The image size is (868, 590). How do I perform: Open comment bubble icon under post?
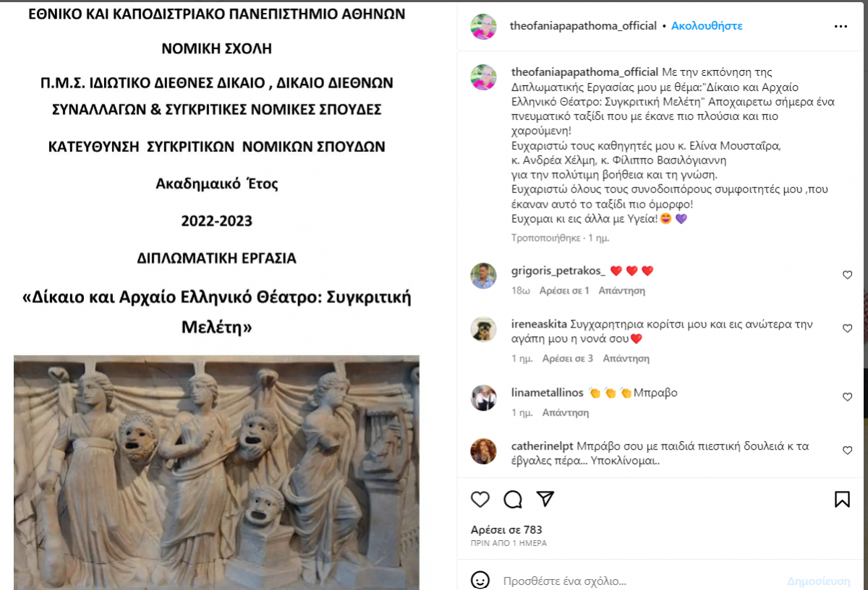(x=513, y=499)
